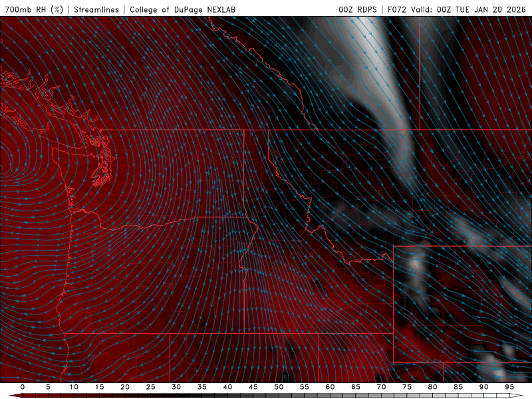Click the 'College of DuPage NEXLAB' text
This screenshot has height=399, width=532.
click(182, 9)
